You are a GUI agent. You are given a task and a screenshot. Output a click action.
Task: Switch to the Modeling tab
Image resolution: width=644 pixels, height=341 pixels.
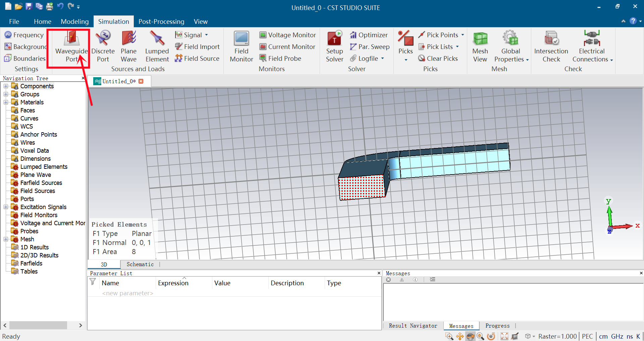tap(75, 21)
